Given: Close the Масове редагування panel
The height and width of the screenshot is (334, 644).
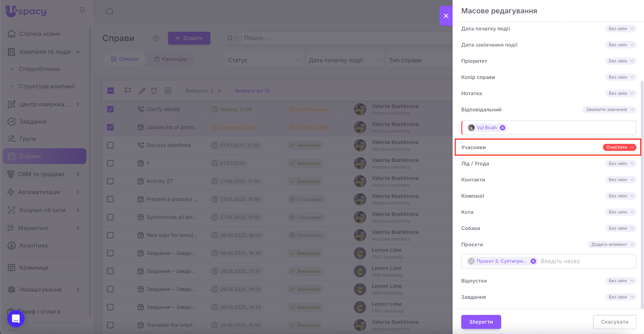Looking at the screenshot, I should (446, 16).
